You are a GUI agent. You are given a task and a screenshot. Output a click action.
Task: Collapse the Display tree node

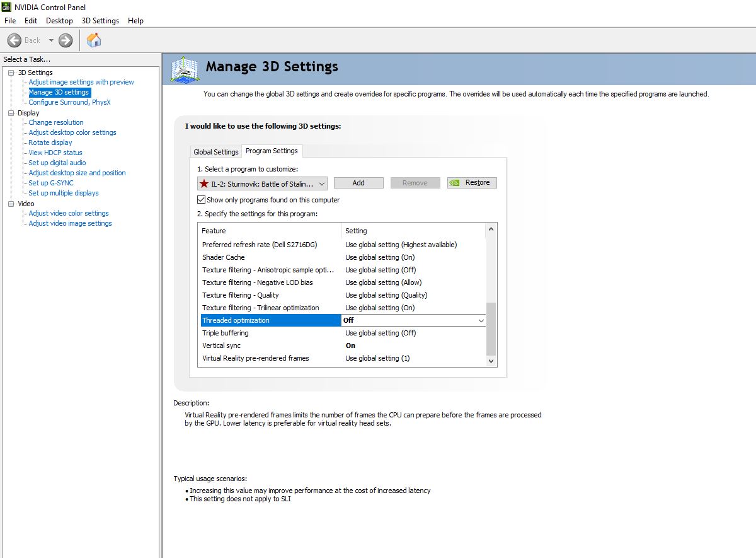point(11,113)
